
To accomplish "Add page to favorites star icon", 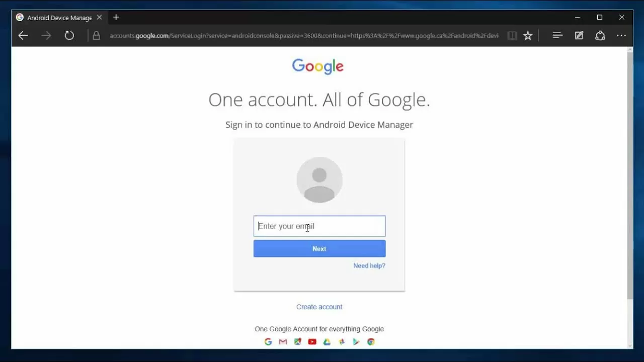I will pyautogui.click(x=528, y=36).
